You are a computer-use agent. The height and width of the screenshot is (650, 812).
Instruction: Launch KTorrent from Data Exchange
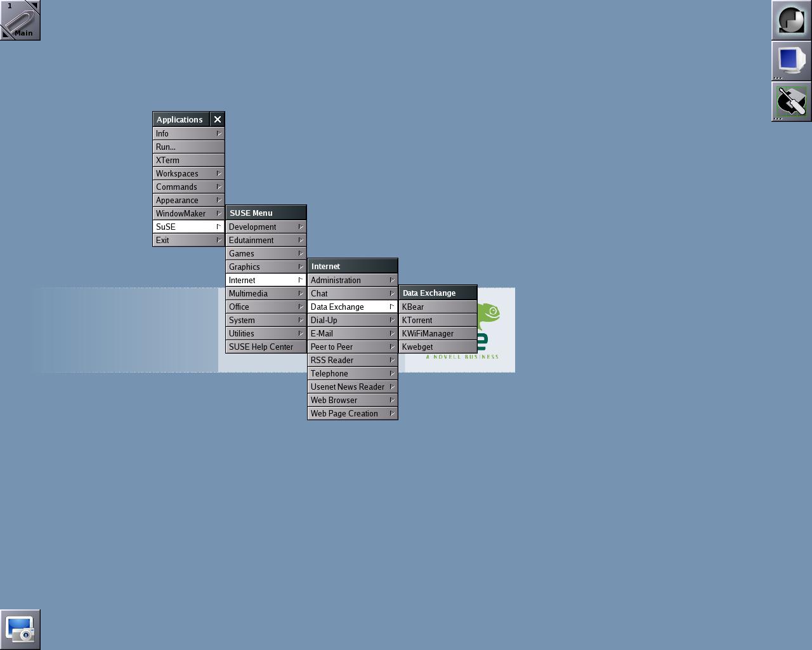438,320
